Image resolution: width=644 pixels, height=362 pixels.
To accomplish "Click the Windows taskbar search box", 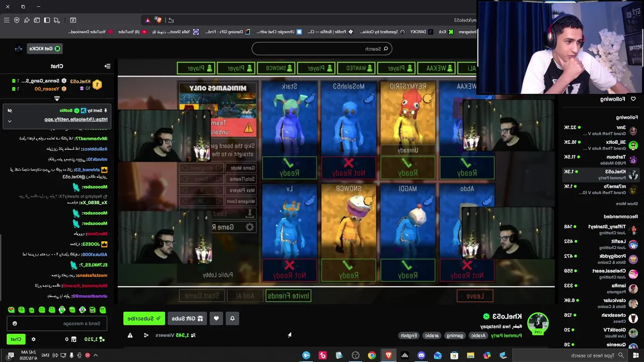I will click(x=569, y=355).
